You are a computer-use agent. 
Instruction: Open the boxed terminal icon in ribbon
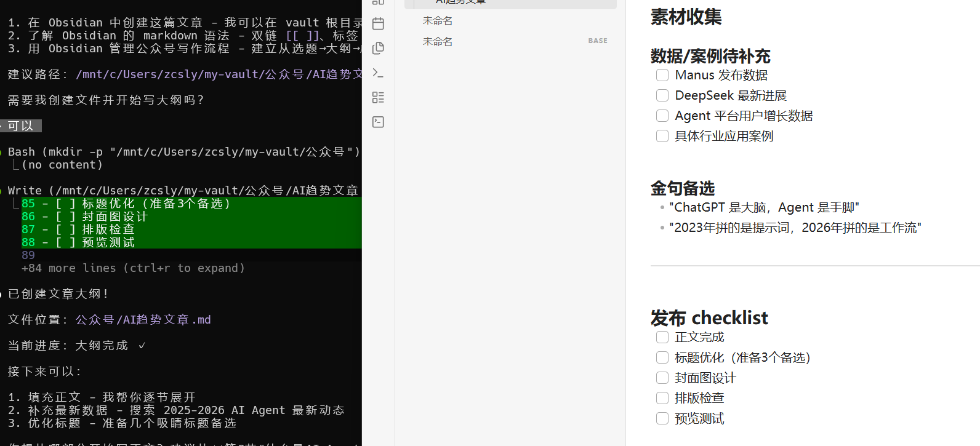378,122
